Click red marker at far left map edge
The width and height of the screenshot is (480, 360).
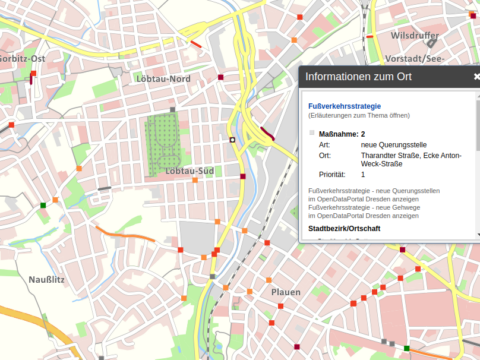(x=11, y=125)
